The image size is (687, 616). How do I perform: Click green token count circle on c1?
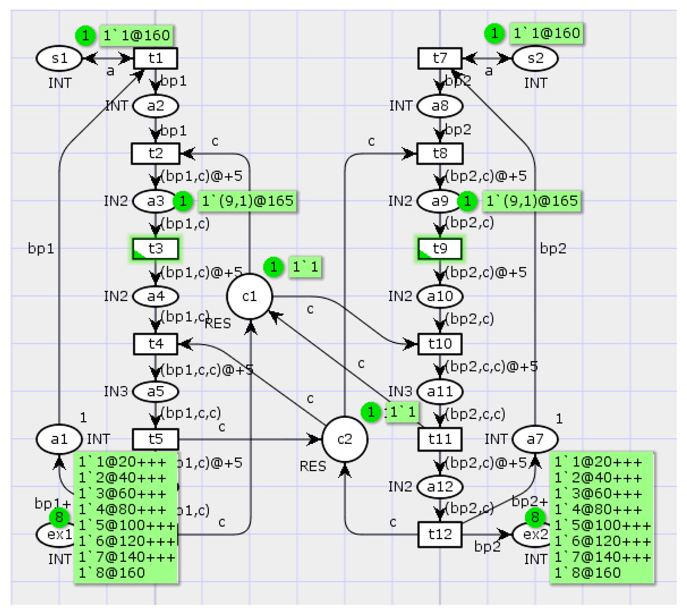[x=273, y=267]
